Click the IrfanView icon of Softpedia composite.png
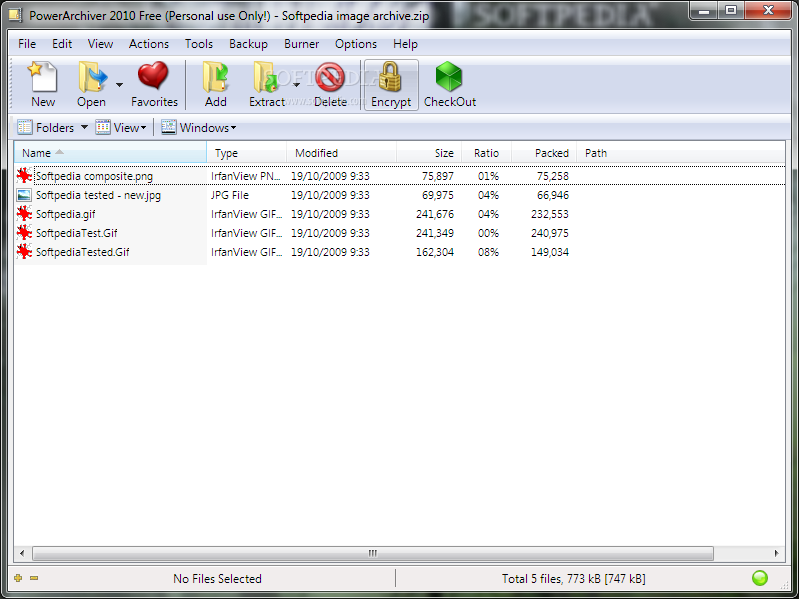The image size is (799, 599). pos(24,176)
